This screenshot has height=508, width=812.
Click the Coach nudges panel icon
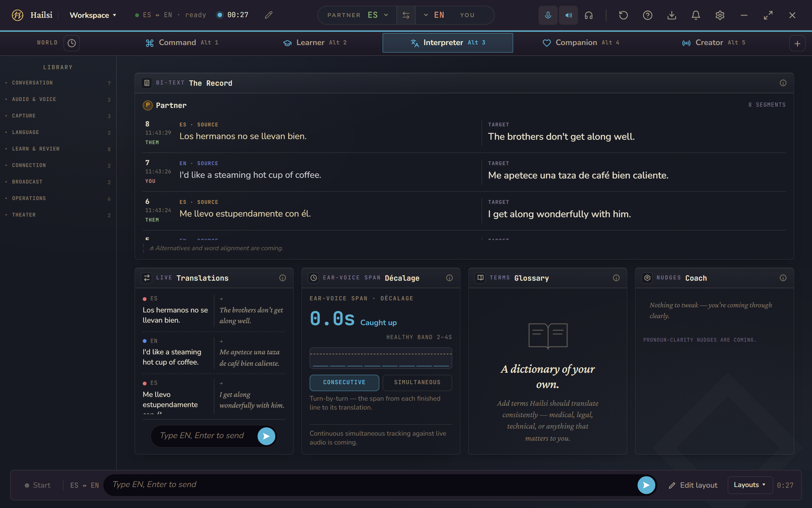(x=647, y=278)
